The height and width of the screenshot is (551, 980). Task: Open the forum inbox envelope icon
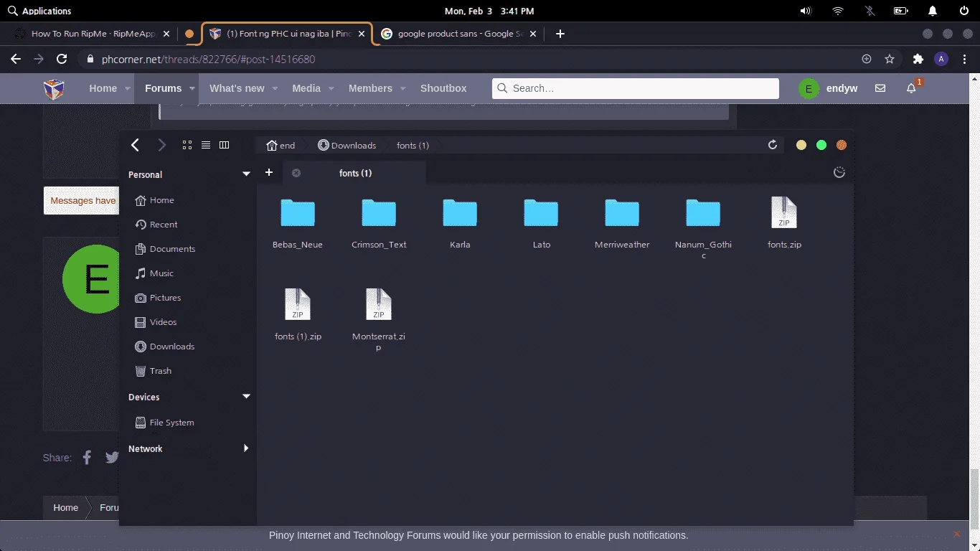click(x=880, y=88)
